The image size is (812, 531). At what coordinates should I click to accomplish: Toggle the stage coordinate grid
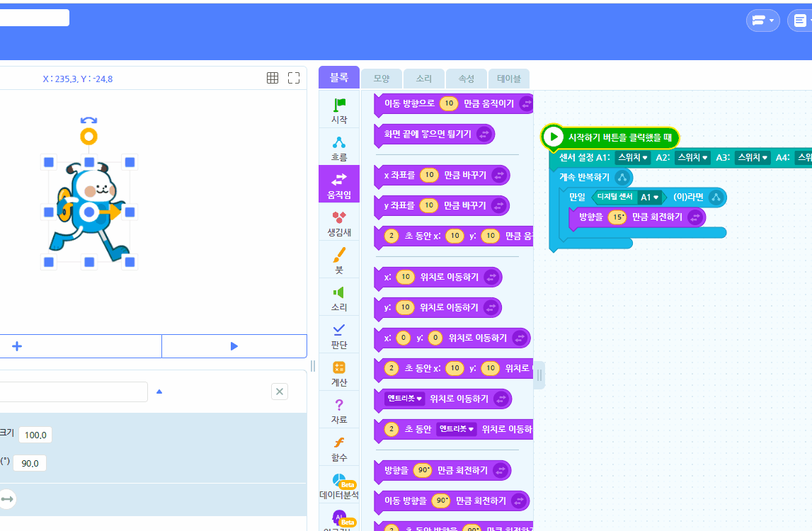[x=273, y=78]
